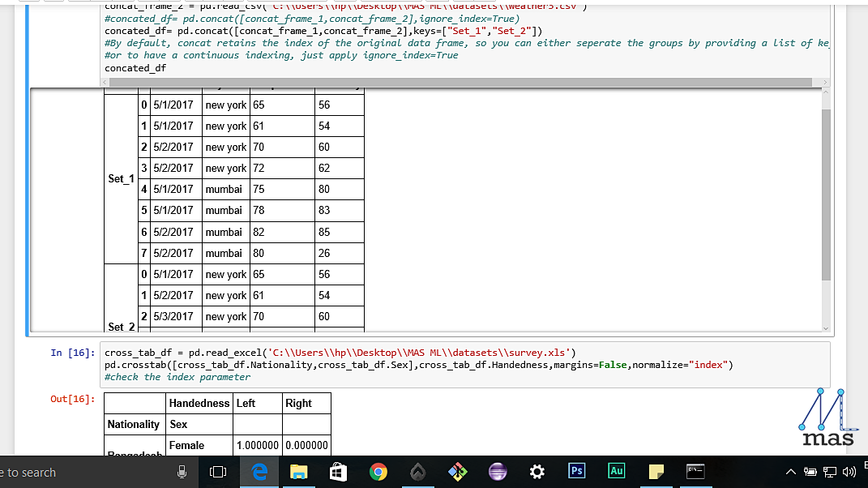Open Windows Settings from the taskbar
This screenshot has width=868, height=488.
pyautogui.click(x=536, y=471)
